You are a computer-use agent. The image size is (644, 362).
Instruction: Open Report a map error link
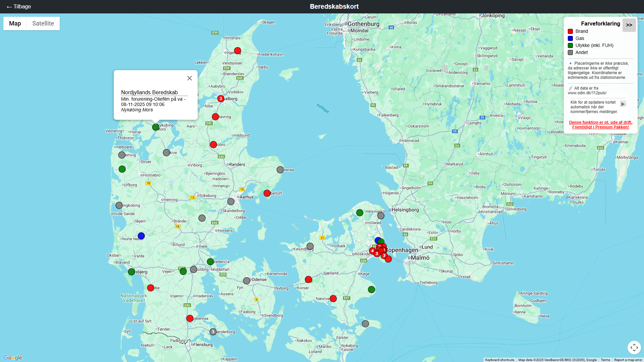point(628,360)
